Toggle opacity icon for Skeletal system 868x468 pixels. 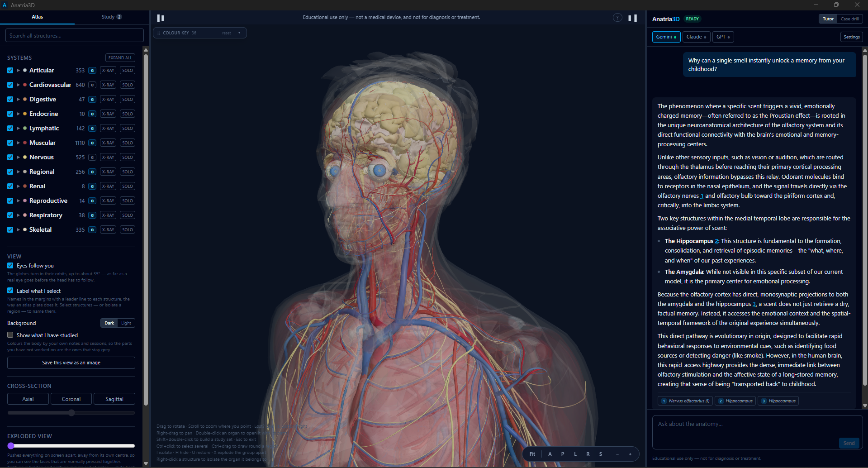point(92,230)
